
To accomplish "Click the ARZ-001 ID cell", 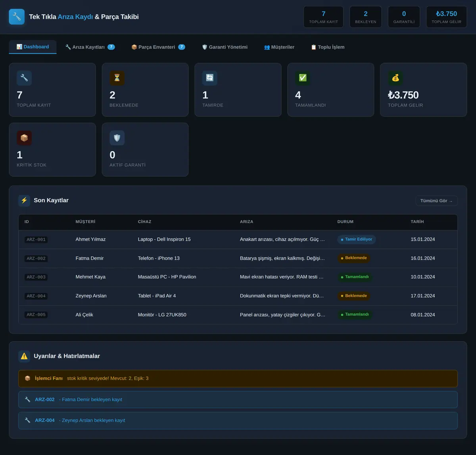I will (36, 240).
